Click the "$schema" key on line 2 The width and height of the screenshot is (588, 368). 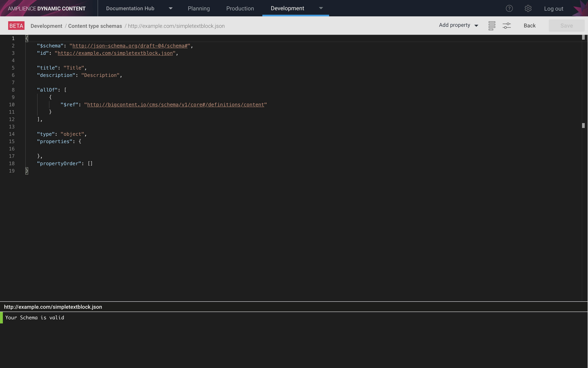50,46
